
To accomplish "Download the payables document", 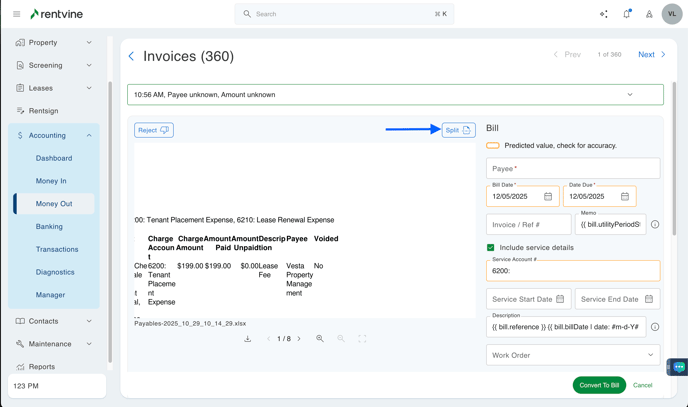I will point(248,339).
